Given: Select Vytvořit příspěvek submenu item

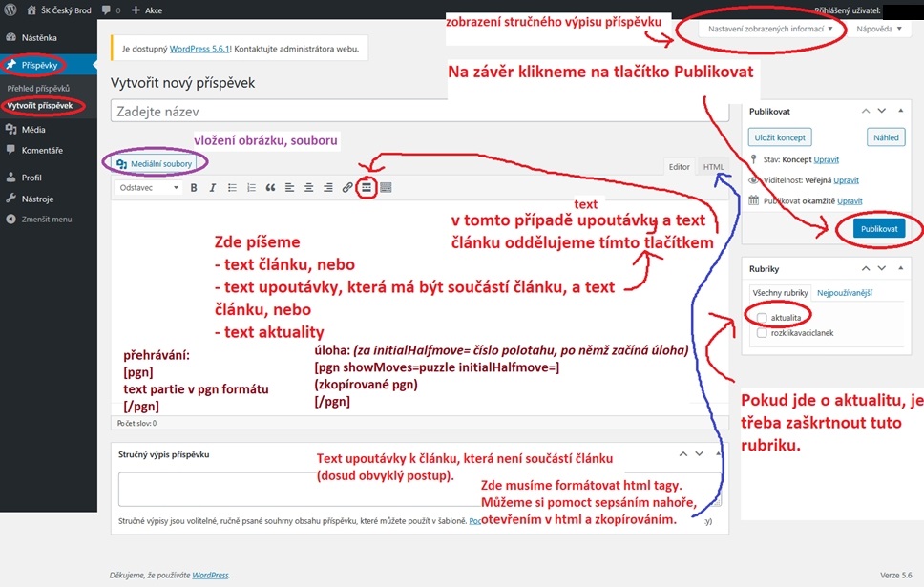Looking at the screenshot, I should click(40, 106).
